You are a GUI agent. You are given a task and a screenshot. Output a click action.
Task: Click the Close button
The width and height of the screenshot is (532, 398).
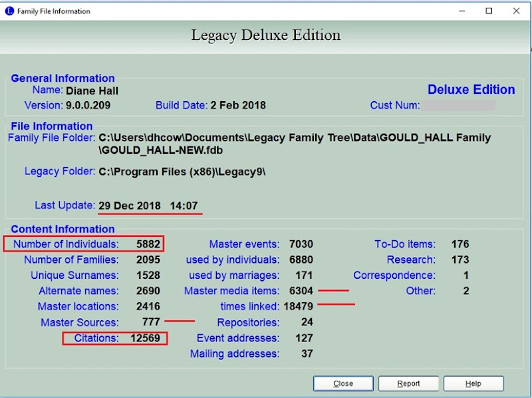coord(343,383)
